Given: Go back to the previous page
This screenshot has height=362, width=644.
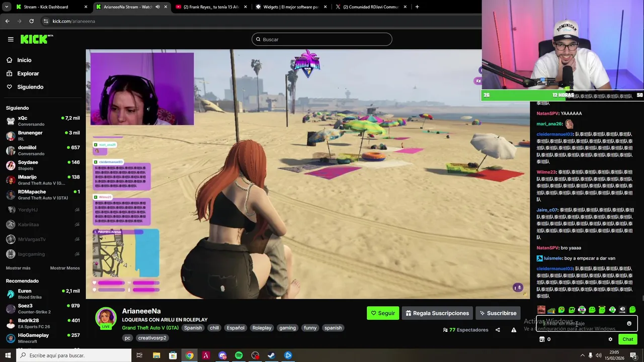Looking at the screenshot, I should coord(7,21).
